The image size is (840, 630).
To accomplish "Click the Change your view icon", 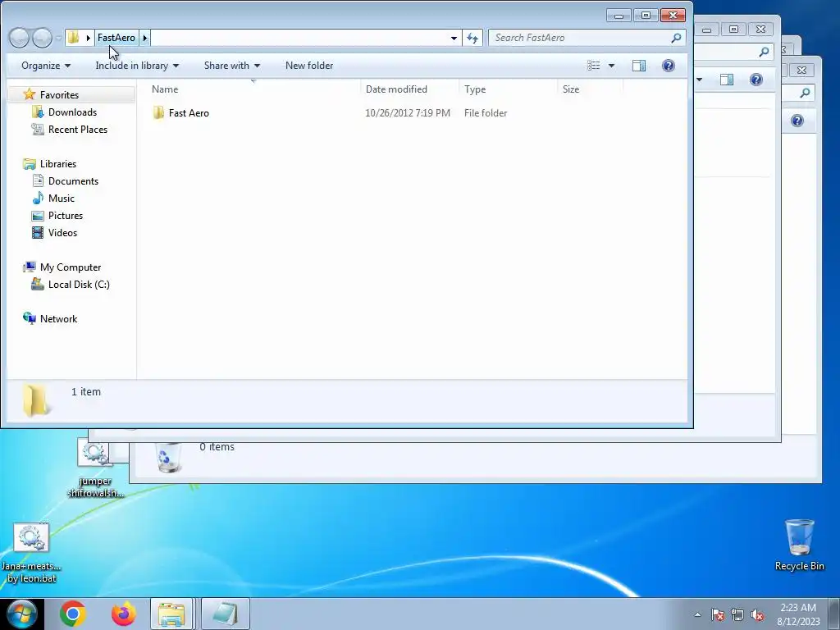I will pos(594,66).
